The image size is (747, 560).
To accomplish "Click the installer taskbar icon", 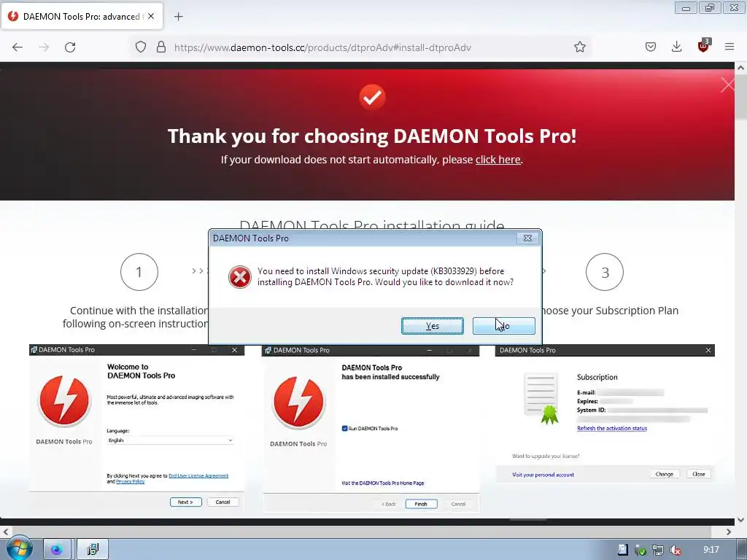I will pos(93,550).
